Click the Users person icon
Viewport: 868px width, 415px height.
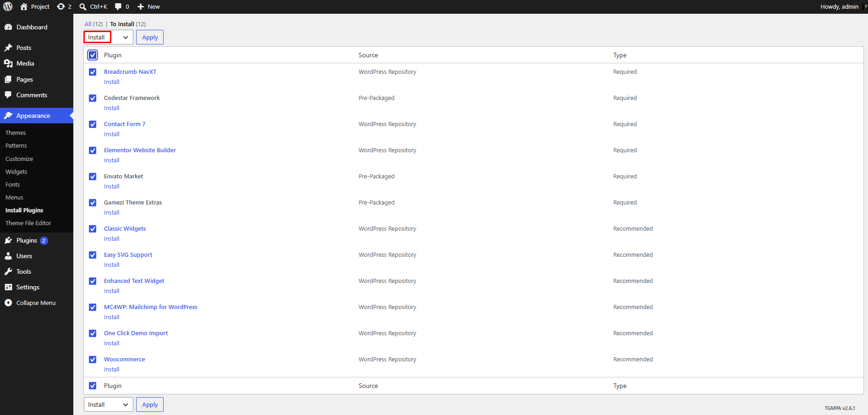[x=8, y=256]
